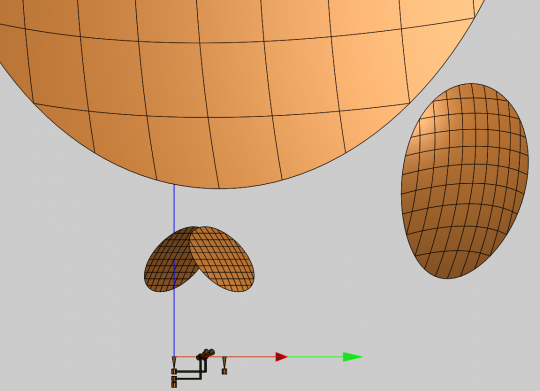Click the red axis arrowhead
540x391 pixels.
(281, 357)
